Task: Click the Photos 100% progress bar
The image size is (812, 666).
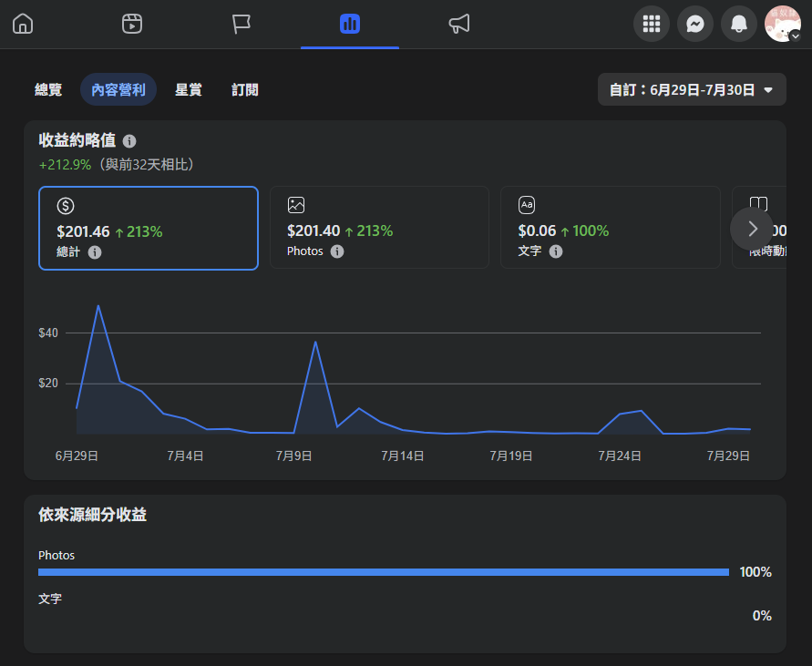Action: point(384,572)
